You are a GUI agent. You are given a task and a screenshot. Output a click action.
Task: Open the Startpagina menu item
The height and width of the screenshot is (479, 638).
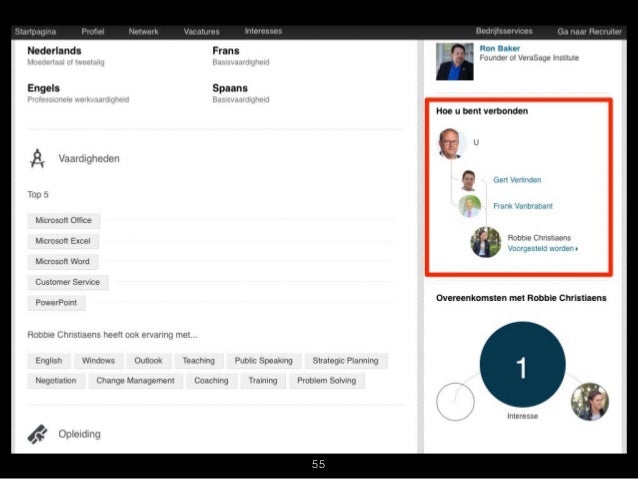[x=35, y=31]
